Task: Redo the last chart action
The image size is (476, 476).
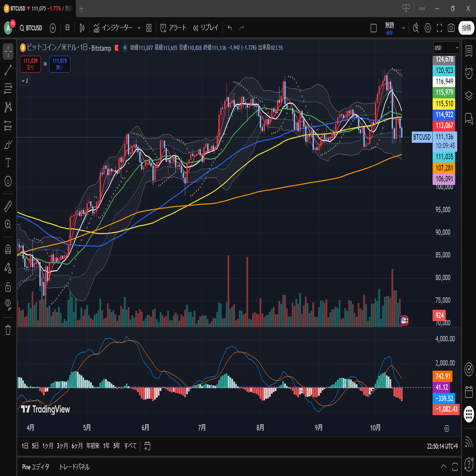Action: pos(242,28)
